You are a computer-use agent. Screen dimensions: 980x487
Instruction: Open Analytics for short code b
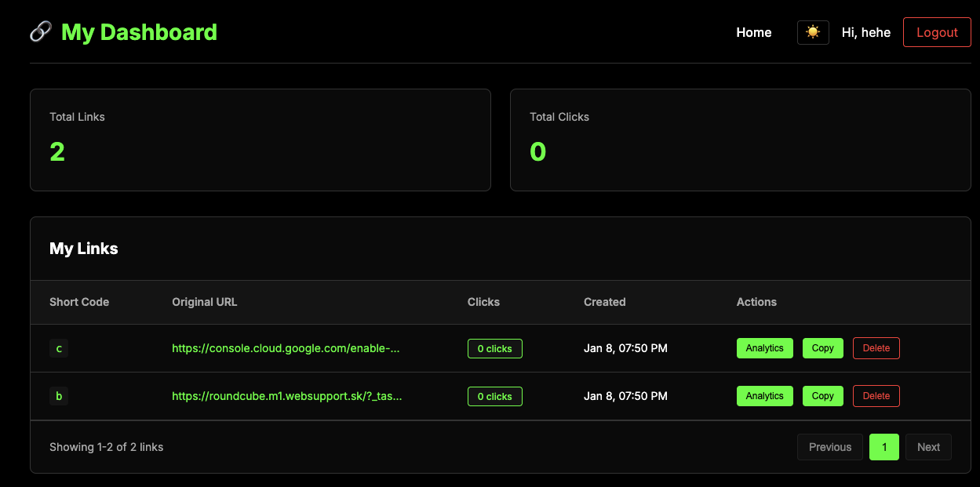click(764, 396)
